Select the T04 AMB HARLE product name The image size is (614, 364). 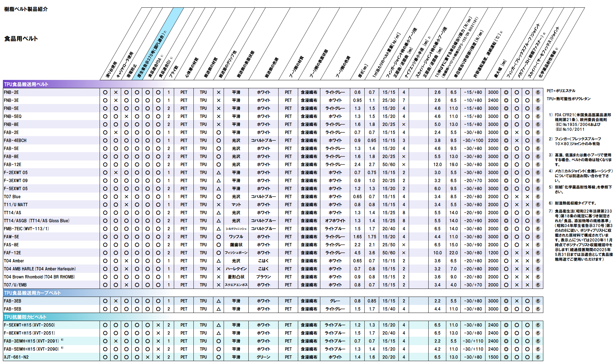click(x=40, y=269)
